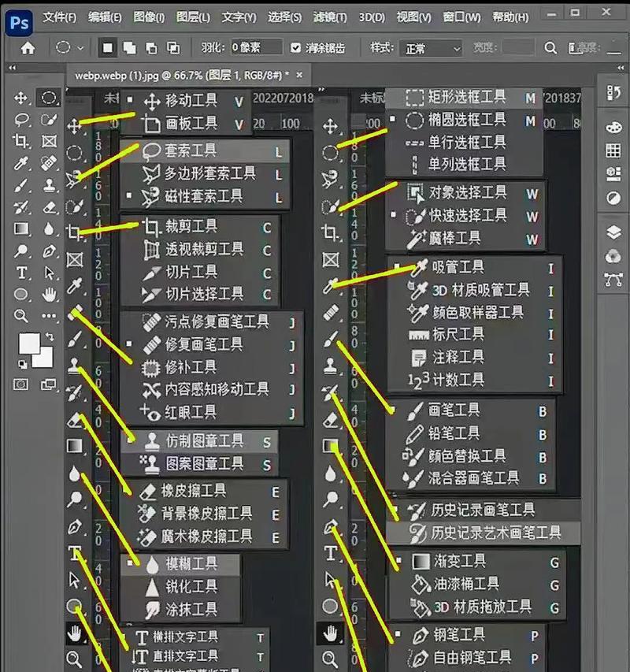630x672 pixels.
Task: Open the Paths panel icon in the right dock
Action: pyautogui.click(x=613, y=280)
